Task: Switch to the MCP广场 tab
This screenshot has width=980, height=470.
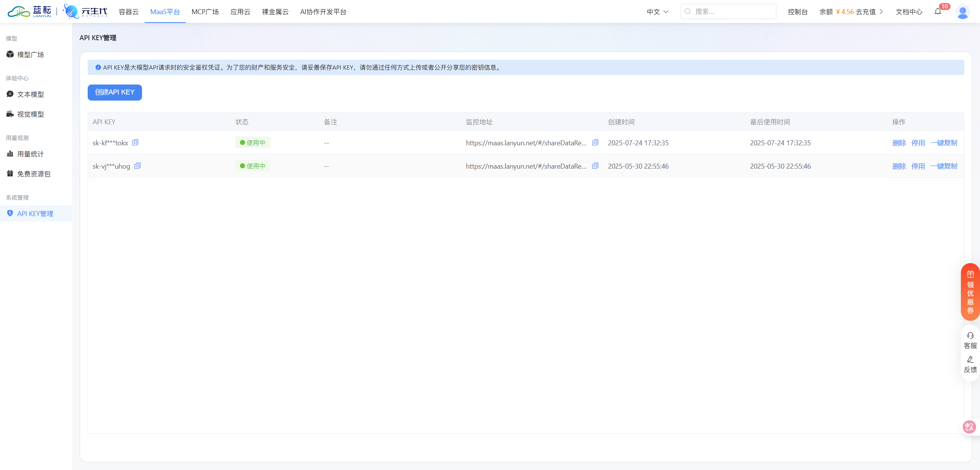Action: pos(205,12)
